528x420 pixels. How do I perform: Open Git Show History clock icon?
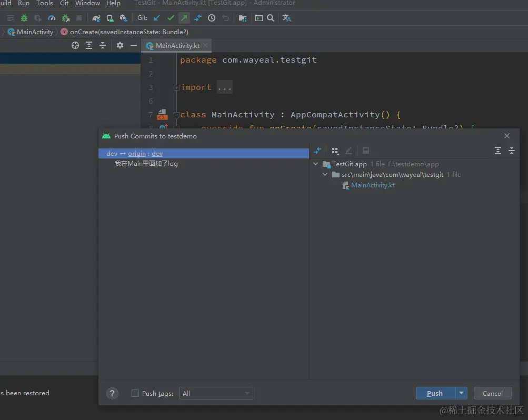click(212, 18)
